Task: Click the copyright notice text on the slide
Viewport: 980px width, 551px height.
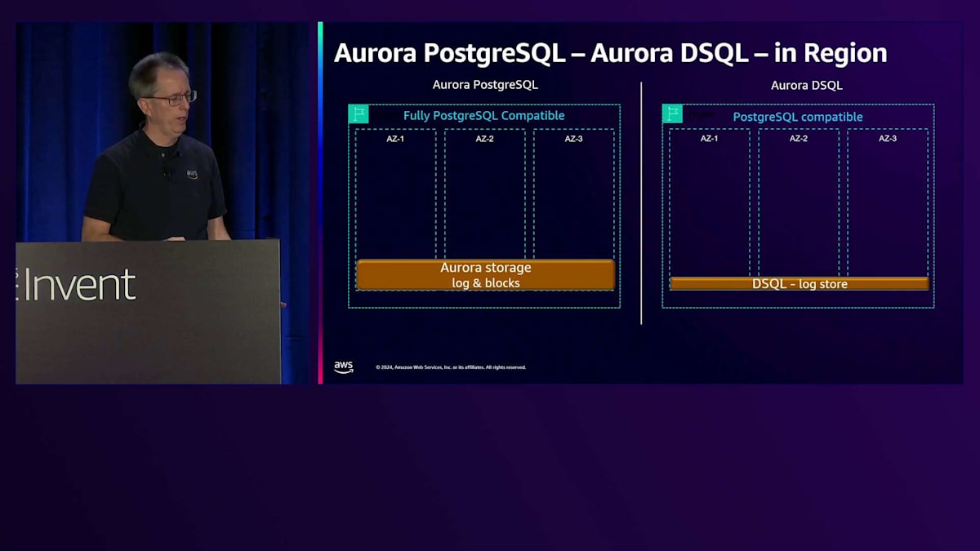Action: [x=451, y=367]
